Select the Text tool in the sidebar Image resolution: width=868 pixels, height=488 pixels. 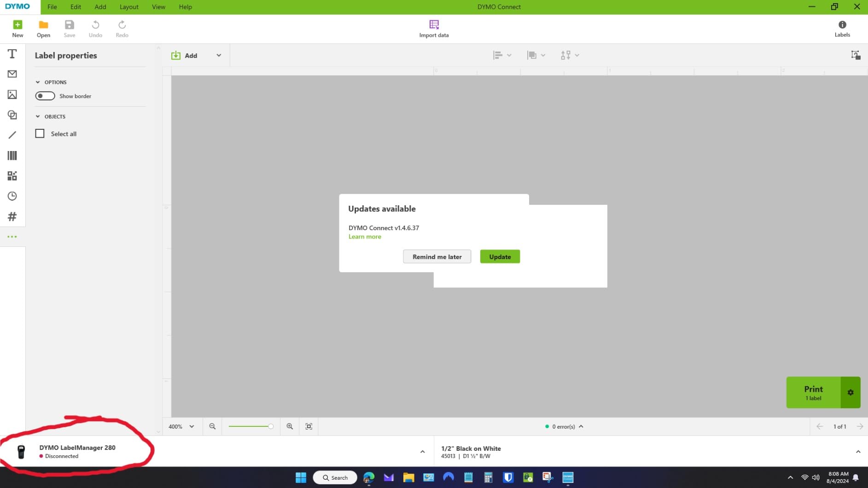tap(12, 54)
